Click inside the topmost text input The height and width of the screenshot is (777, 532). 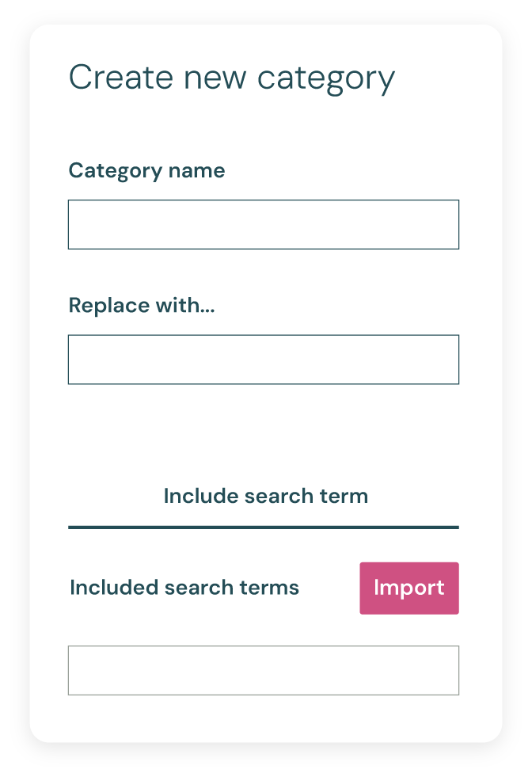264,224
